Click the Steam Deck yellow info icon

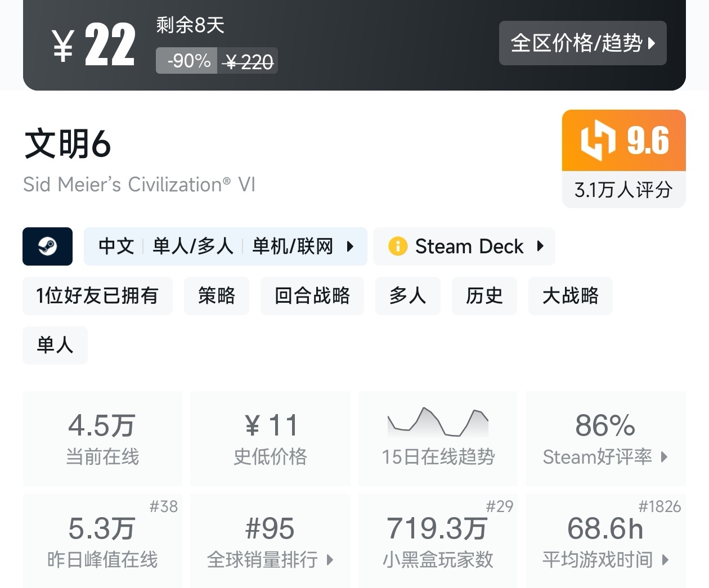coord(397,246)
